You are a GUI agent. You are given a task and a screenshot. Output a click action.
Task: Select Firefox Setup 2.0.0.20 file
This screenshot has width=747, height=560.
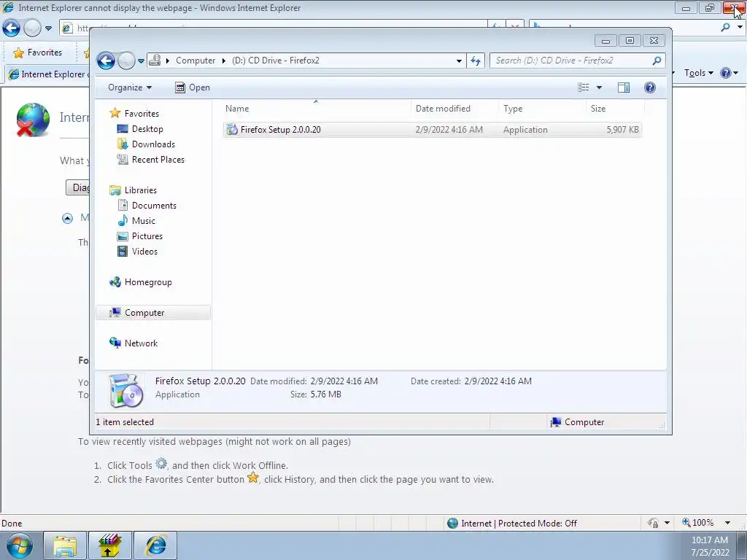[433, 130]
